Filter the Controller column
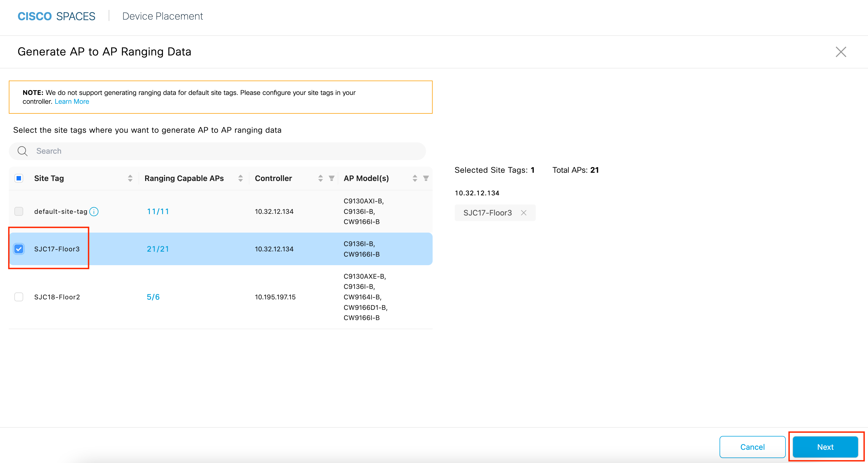Screen dimensions: 868x463 (x=332, y=178)
